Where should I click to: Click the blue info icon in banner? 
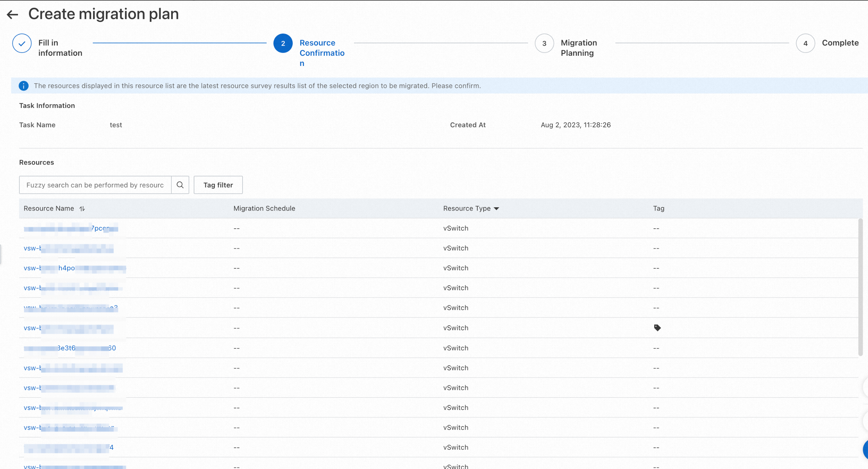(24, 86)
